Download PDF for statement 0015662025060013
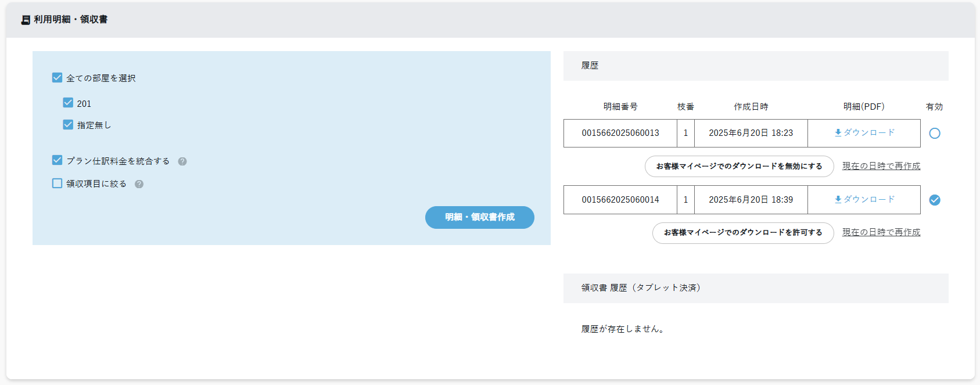The image size is (980, 385). 864,133
